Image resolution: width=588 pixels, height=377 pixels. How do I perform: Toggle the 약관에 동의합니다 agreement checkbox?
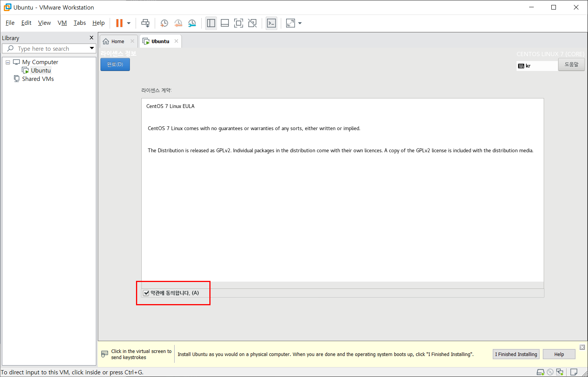point(146,293)
